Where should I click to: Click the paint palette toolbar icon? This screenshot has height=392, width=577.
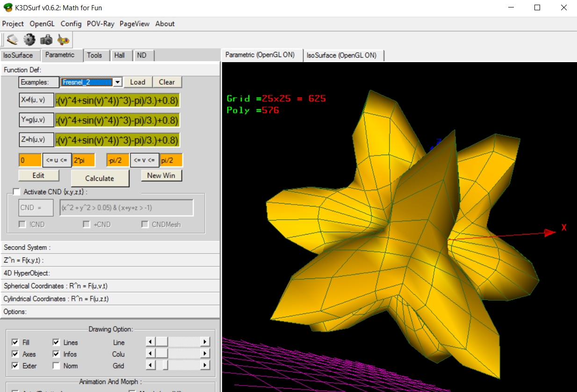pos(63,40)
